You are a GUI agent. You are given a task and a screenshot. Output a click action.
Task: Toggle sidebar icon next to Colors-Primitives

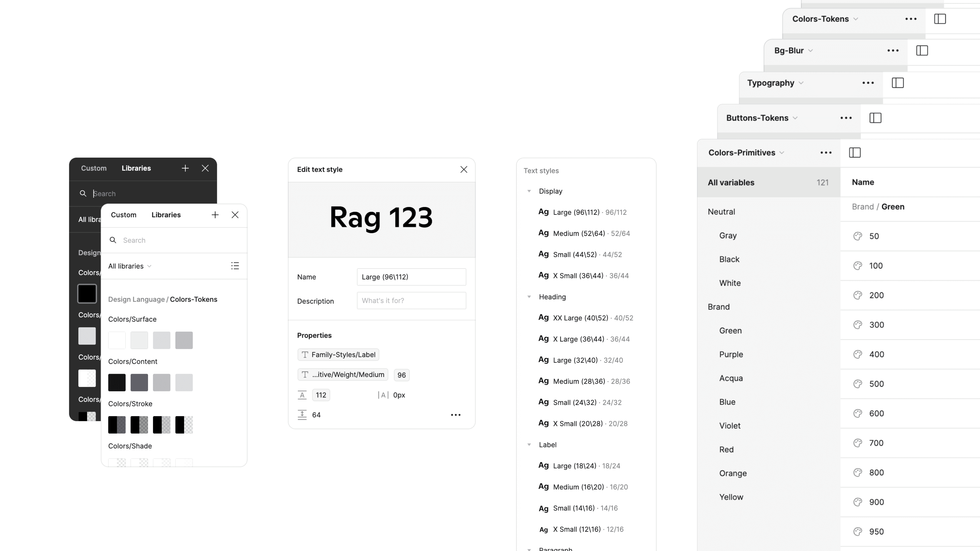[854, 153]
